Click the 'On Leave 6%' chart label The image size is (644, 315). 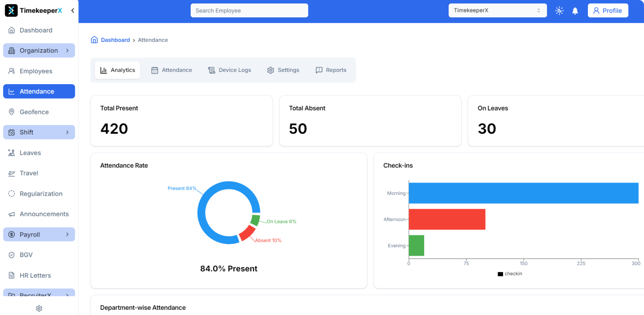point(282,222)
